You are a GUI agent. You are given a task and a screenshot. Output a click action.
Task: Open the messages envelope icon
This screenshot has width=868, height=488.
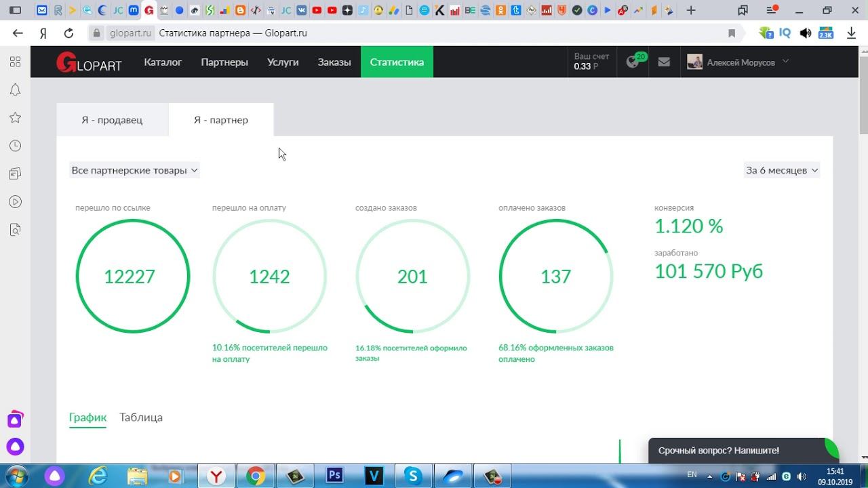(664, 62)
